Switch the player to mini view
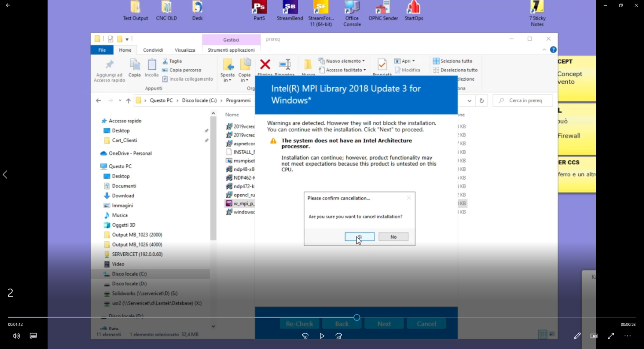Screen dimensions: 644x349 coord(594,336)
